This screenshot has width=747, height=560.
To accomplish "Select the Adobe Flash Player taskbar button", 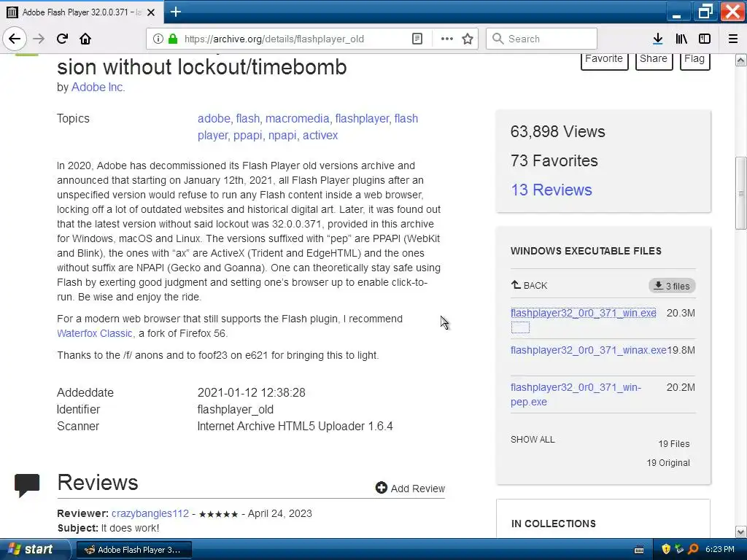I will coord(134,550).
